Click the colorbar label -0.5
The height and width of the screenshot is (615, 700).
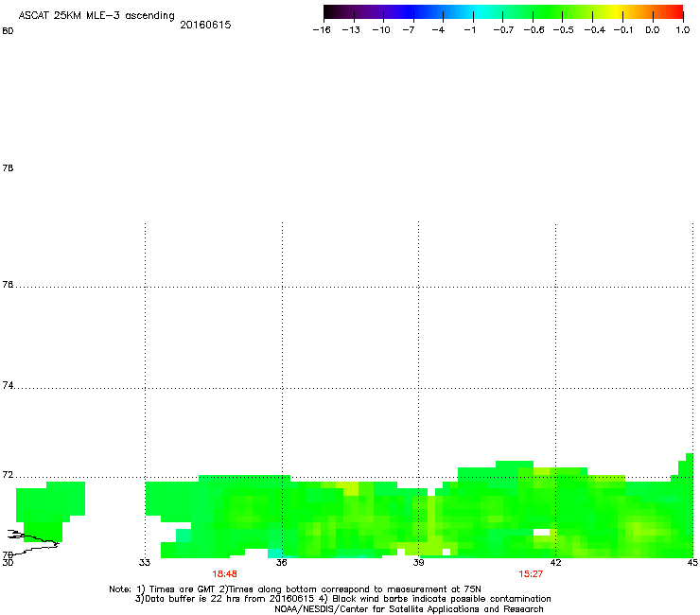pyautogui.click(x=564, y=30)
